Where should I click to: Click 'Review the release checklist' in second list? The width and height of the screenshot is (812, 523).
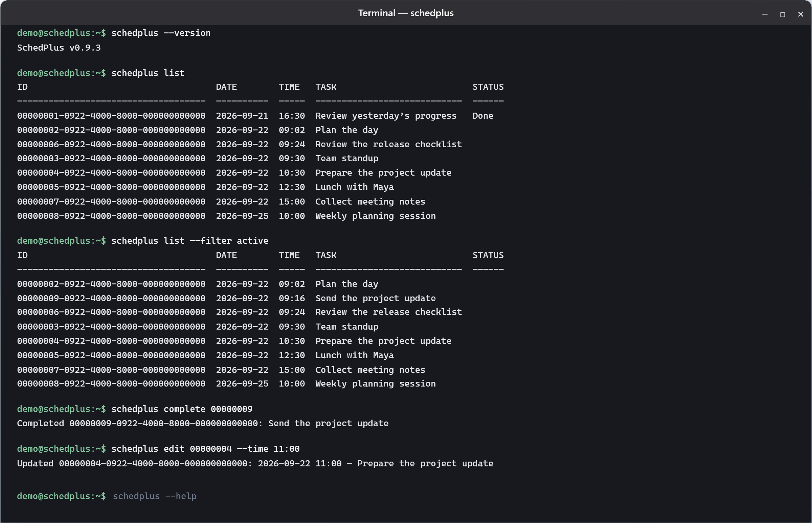(x=388, y=312)
